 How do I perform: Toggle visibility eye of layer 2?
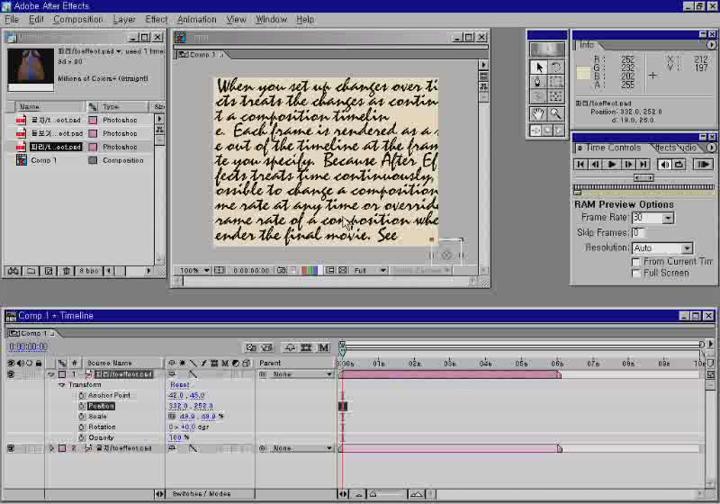tap(11, 448)
